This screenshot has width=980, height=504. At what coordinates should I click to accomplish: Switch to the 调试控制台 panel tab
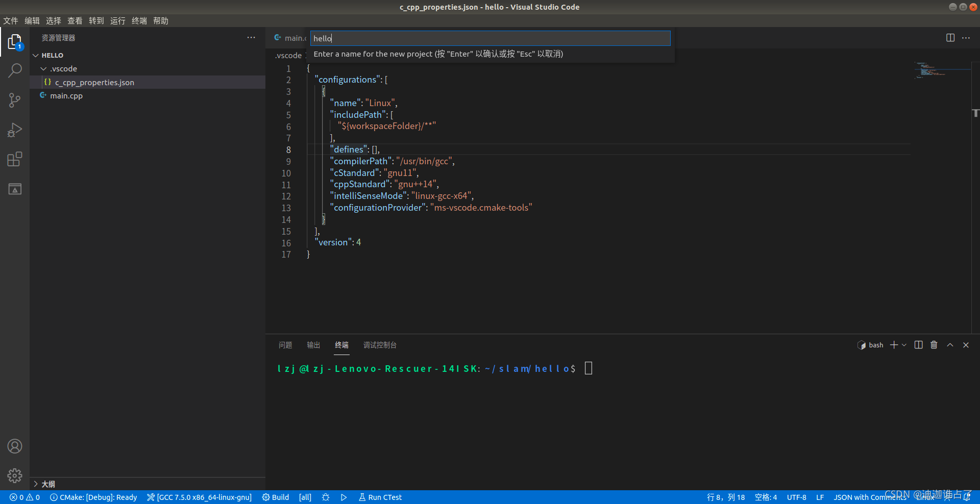point(380,345)
